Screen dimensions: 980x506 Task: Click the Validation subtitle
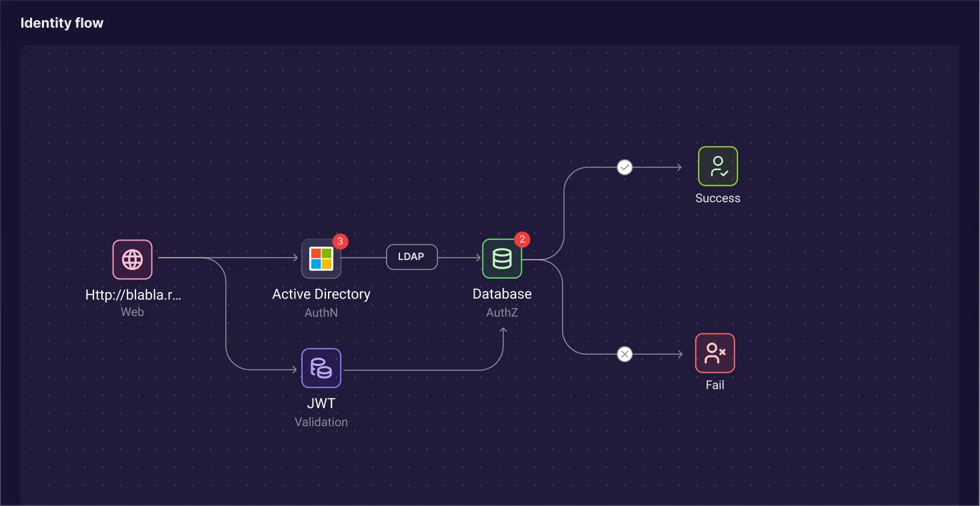point(321,422)
